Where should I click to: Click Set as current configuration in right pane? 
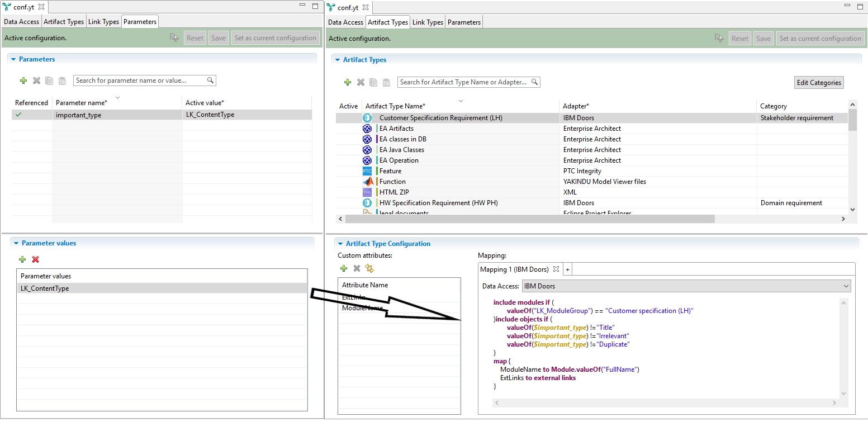(x=820, y=39)
